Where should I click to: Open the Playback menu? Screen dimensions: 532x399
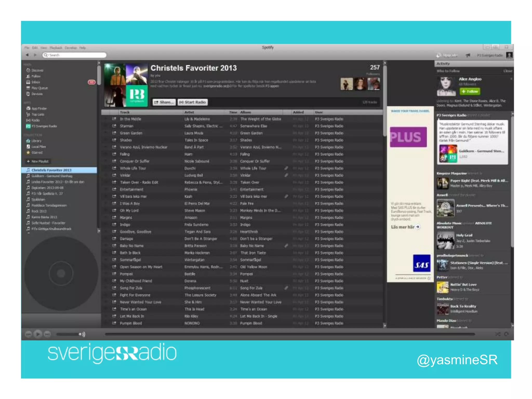[x=56, y=48]
